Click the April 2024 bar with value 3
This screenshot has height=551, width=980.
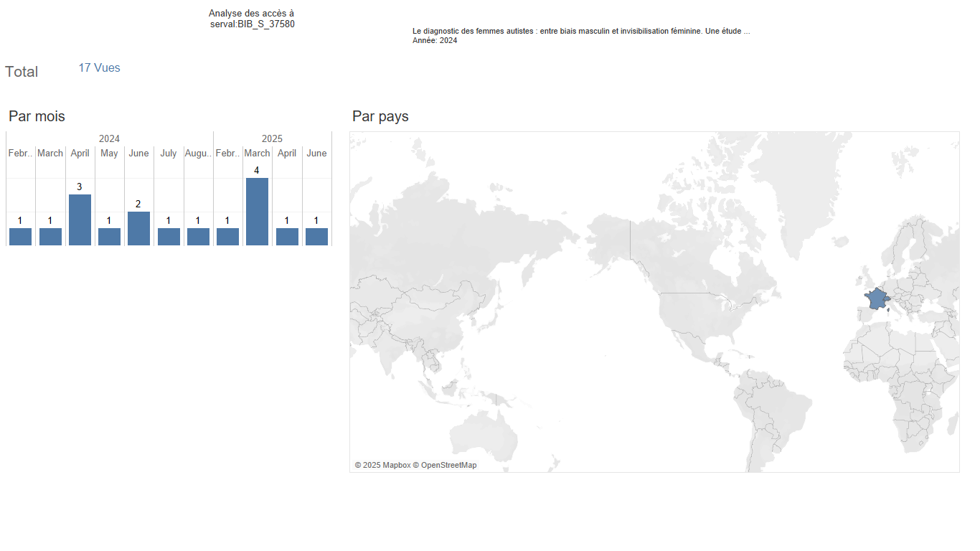coord(80,220)
